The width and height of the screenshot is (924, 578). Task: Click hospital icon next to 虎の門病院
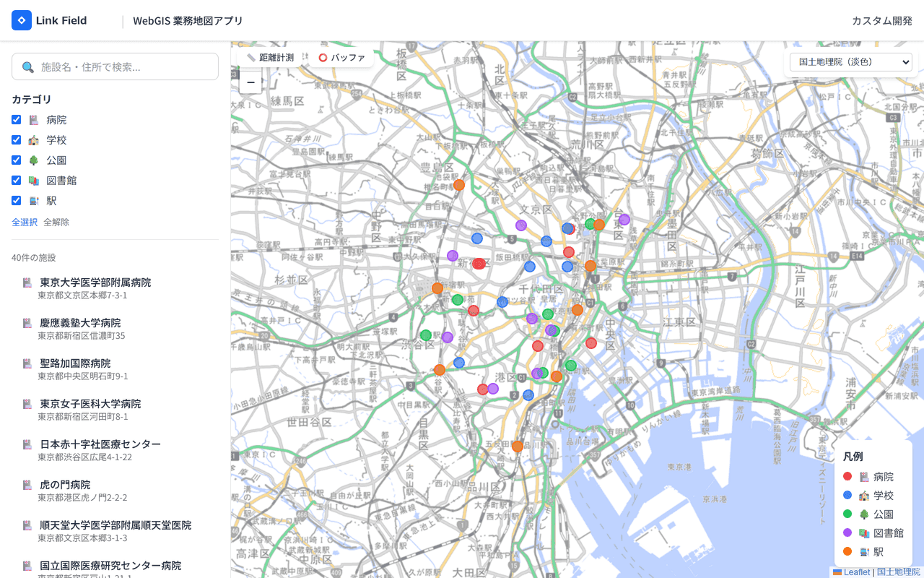[27, 485]
